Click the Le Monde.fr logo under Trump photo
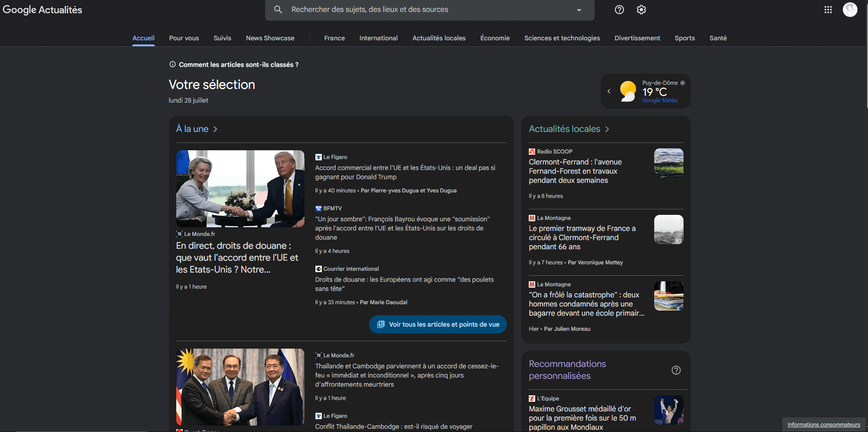 179,234
